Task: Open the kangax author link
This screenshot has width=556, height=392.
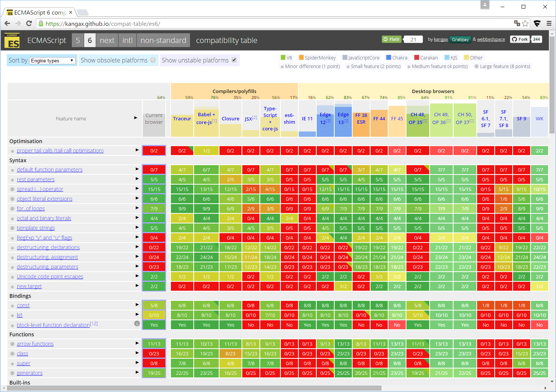Action: click(x=441, y=39)
